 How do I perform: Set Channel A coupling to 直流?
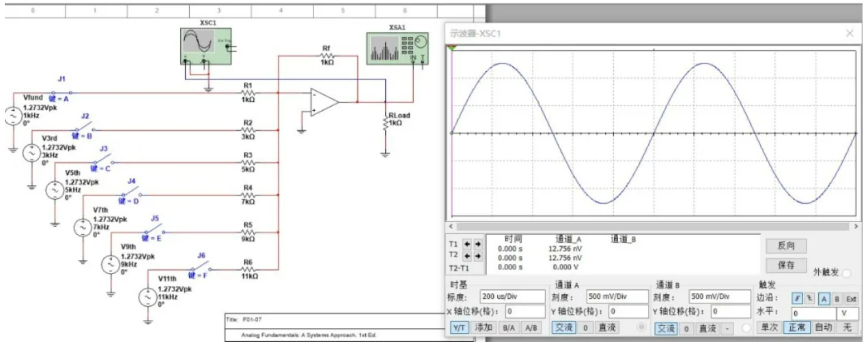606,328
